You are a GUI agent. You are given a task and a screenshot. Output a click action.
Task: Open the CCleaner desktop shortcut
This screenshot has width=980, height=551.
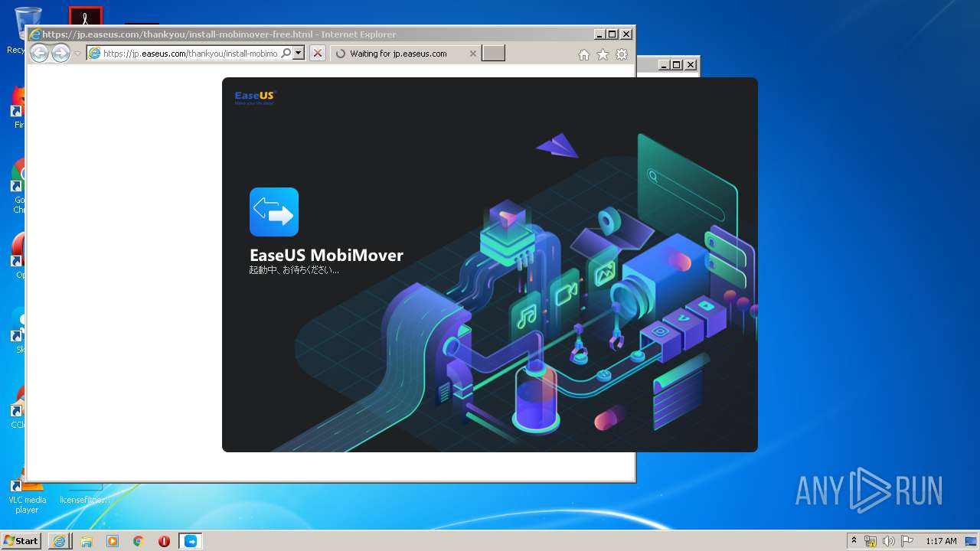pyautogui.click(x=18, y=407)
